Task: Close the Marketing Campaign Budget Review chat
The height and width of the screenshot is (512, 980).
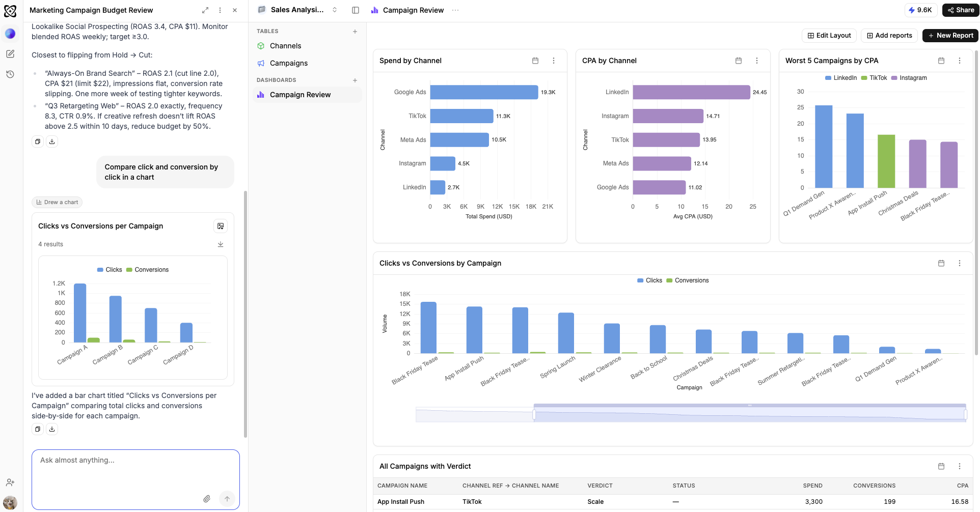Action: [235, 10]
